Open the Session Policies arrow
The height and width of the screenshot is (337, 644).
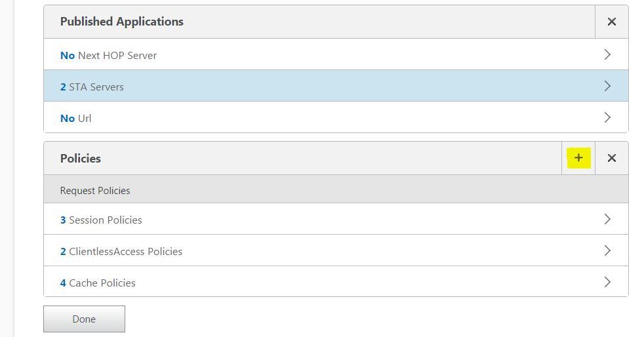(607, 220)
